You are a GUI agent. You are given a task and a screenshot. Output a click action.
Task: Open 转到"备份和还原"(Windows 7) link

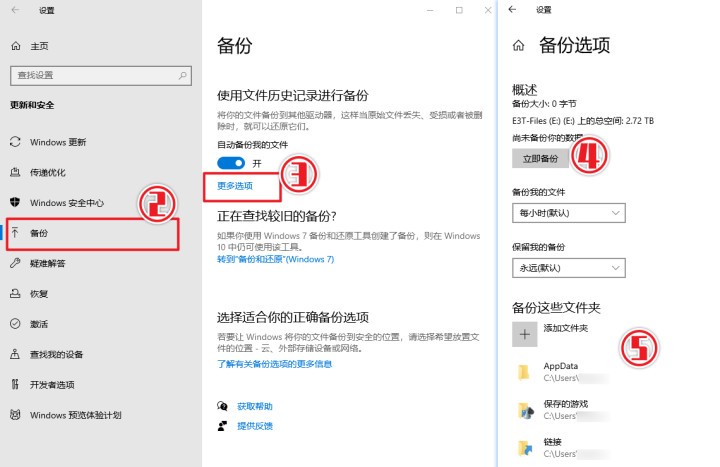click(x=276, y=259)
